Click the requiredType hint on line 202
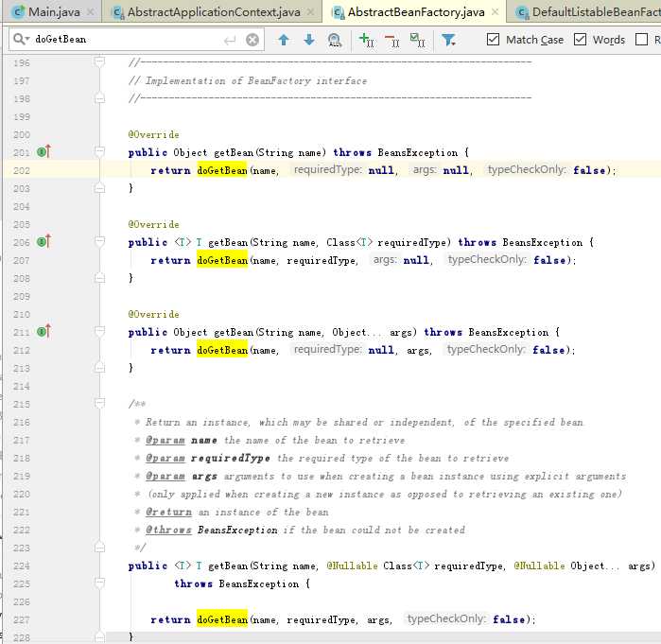Image resolution: width=661 pixels, height=644 pixels. coord(327,169)
